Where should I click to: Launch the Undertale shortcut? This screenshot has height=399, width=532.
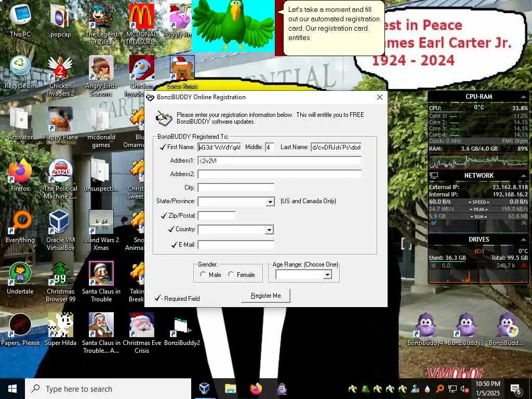[20, 278]
